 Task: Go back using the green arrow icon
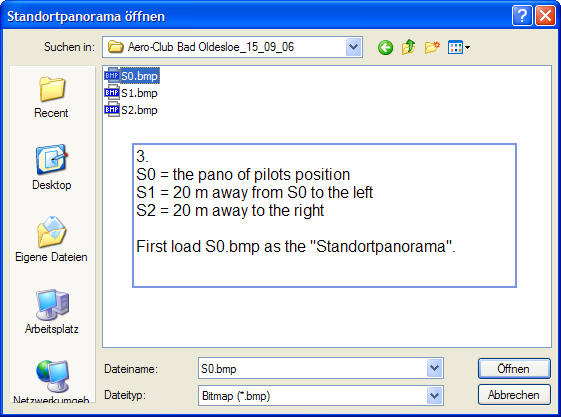(385, 47)
